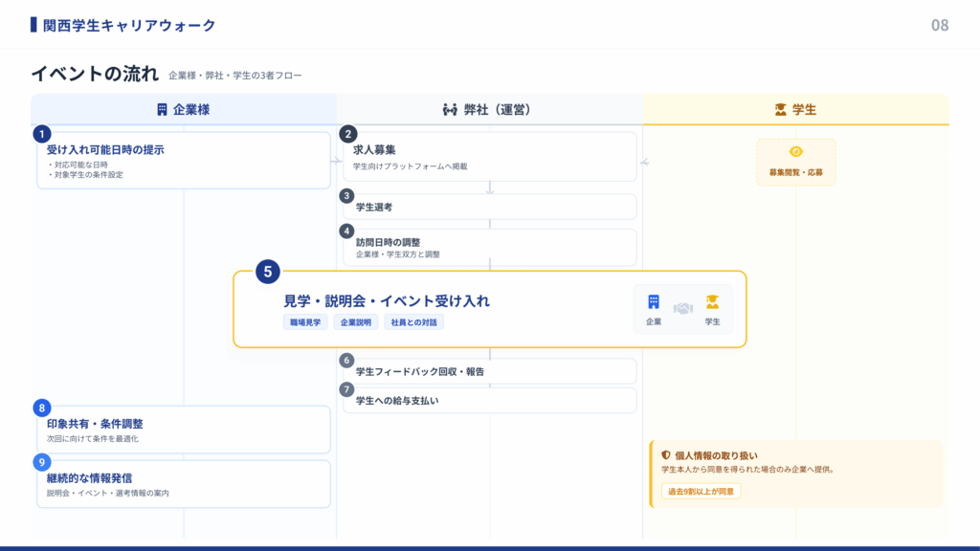Click the gray handshake icon between 企業 and 学生
Image resolution: width=980 pixels, height=551 pixels.
click(x=682, y=306)
